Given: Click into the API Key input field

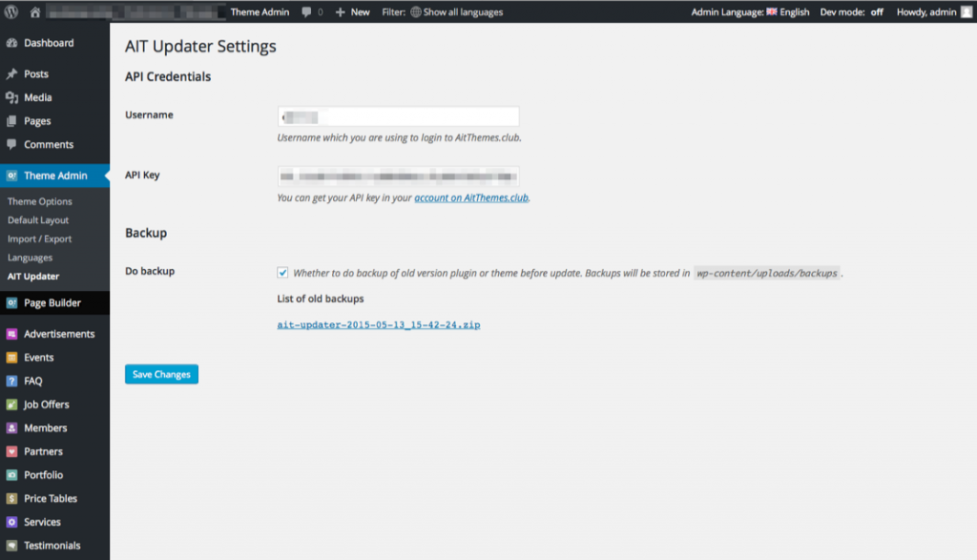Looking at the screenshot, I should coord(398,176).
